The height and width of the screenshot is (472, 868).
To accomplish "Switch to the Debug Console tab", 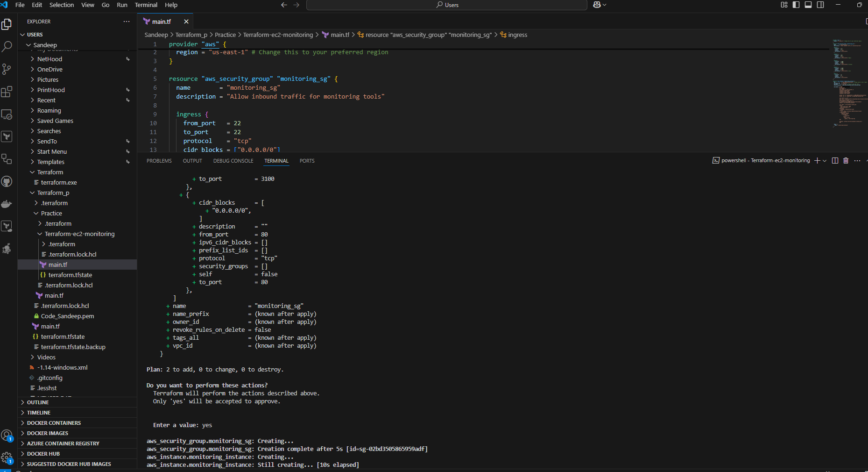I will pos(233,161).
